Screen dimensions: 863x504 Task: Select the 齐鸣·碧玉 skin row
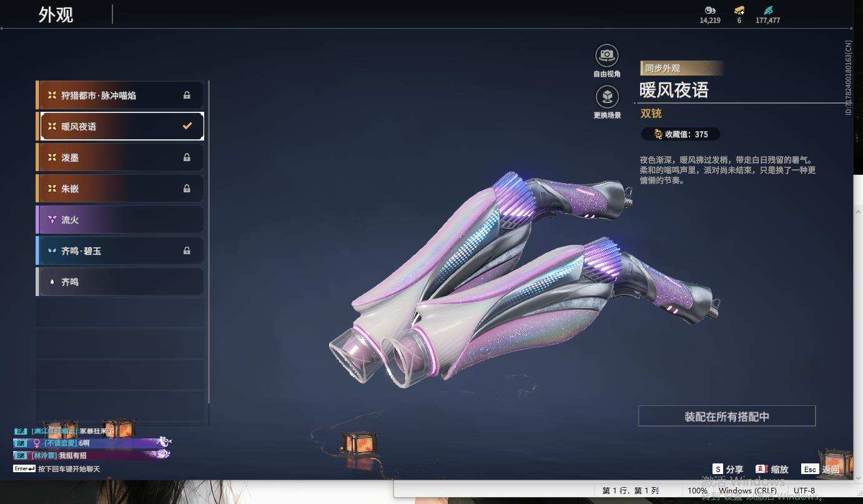pos(120,251)
